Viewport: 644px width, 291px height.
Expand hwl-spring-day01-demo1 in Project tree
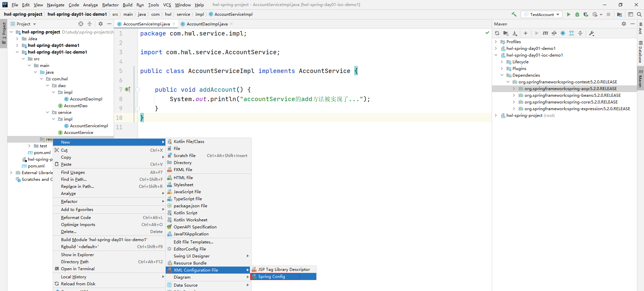(17, 46)
